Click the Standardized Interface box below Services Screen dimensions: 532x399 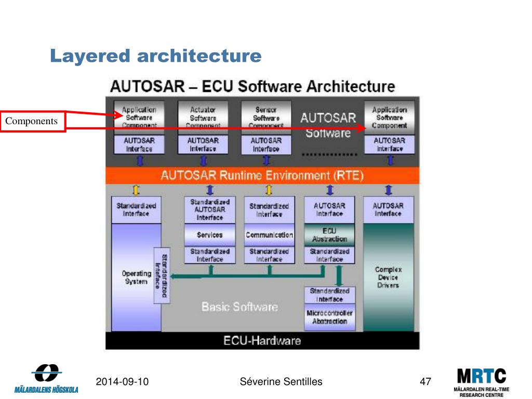coord(210,255)
